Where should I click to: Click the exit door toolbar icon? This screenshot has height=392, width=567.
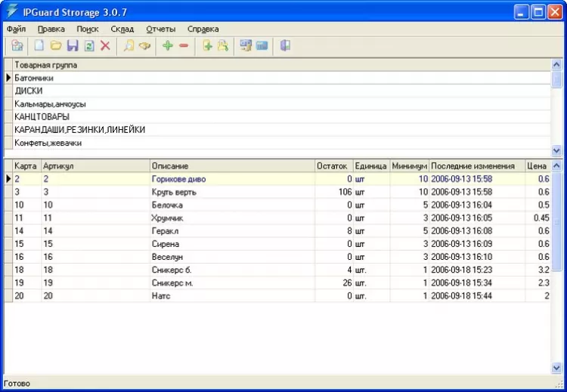click(x=285, y=46)
